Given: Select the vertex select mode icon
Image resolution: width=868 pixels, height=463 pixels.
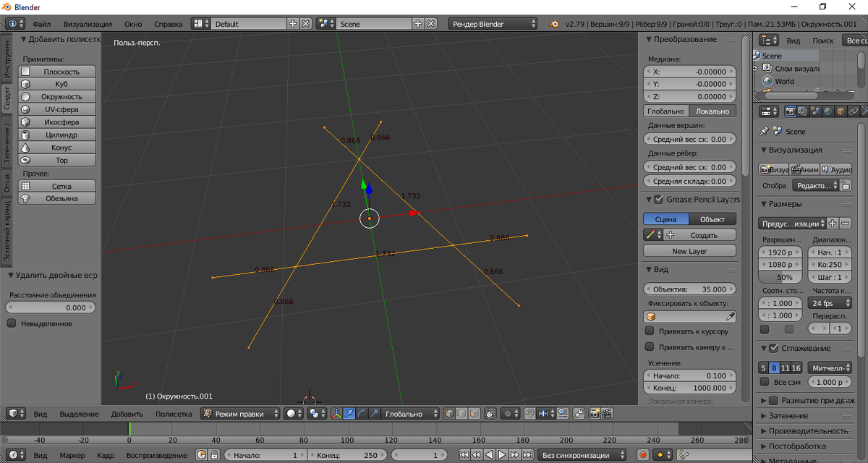Looking at the screenshot, I should [x=448, y=414].
